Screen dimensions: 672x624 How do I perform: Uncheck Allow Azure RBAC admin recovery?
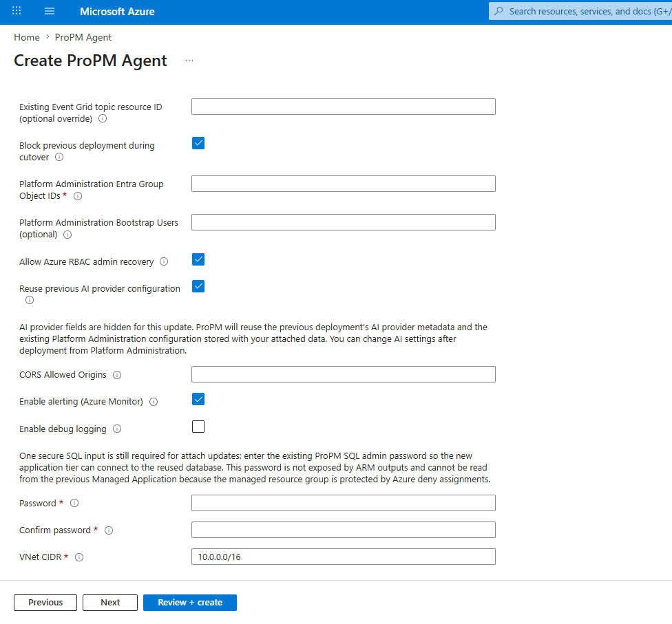point(198,259)
